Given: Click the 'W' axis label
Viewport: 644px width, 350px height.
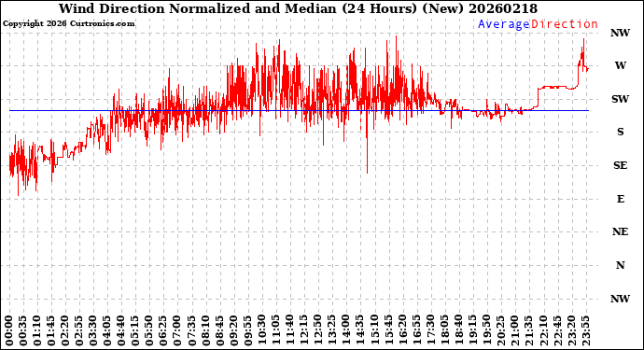Looking at the screenshot, I should (x=620, y=65).
